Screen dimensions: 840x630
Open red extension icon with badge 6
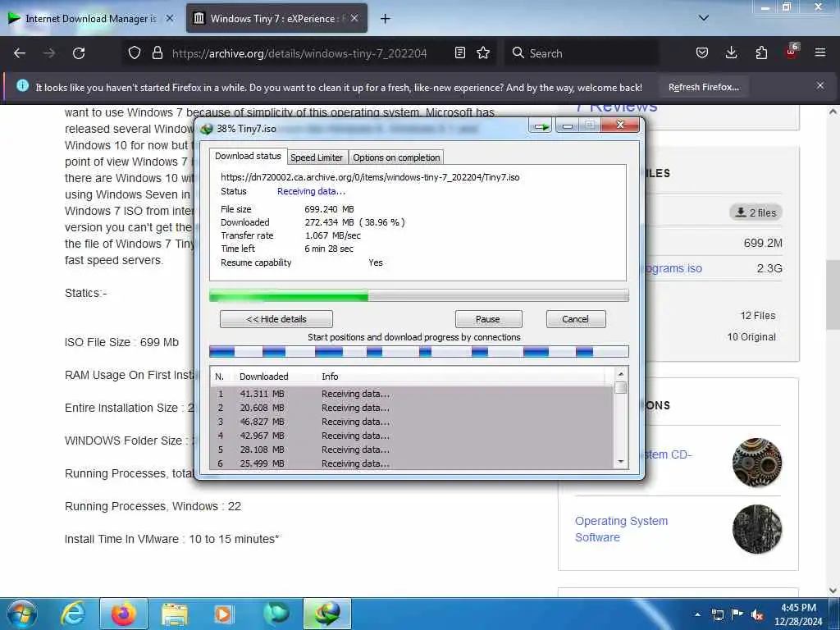coord(792,52)
